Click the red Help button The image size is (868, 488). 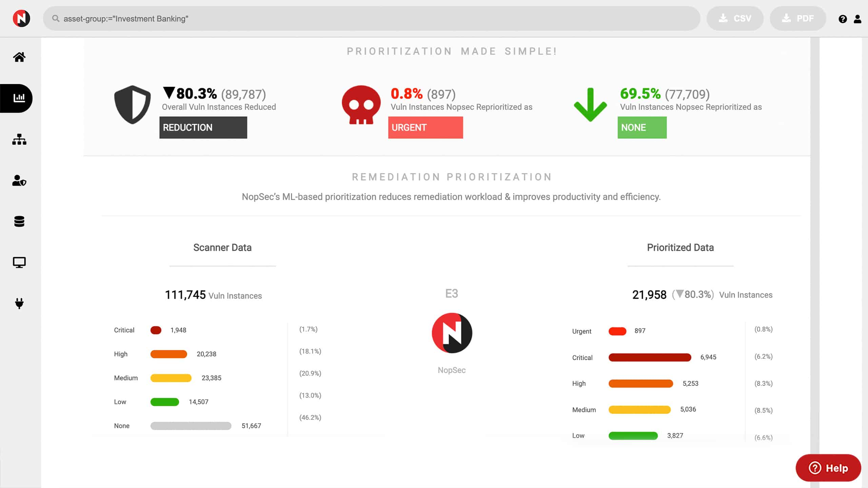click(828, 468)
